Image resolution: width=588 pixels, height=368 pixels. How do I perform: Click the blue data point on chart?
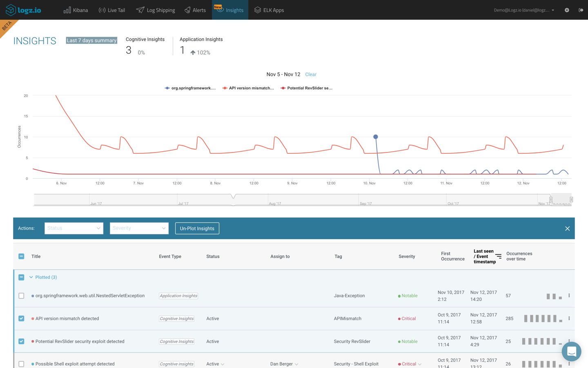coord(376,137)
